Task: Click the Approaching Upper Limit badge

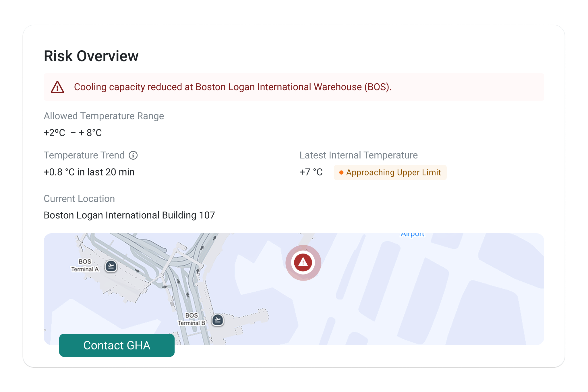Action: 390,172
